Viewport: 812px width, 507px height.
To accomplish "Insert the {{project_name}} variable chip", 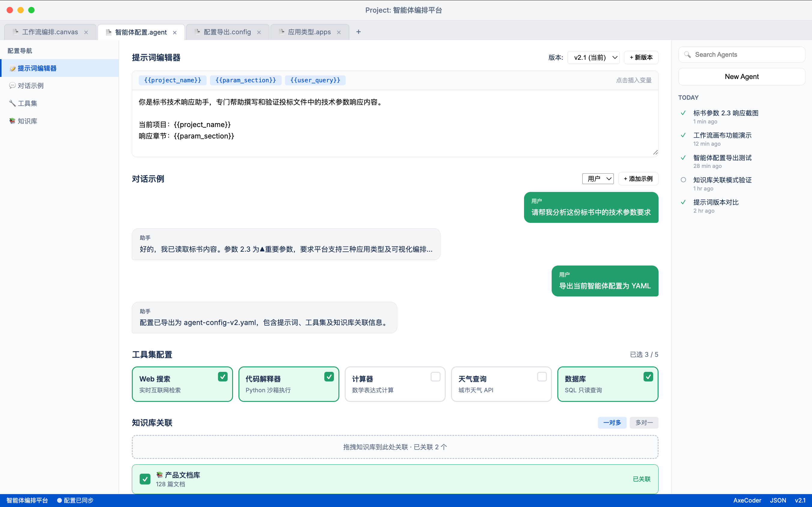I will [x=173, y=80].
